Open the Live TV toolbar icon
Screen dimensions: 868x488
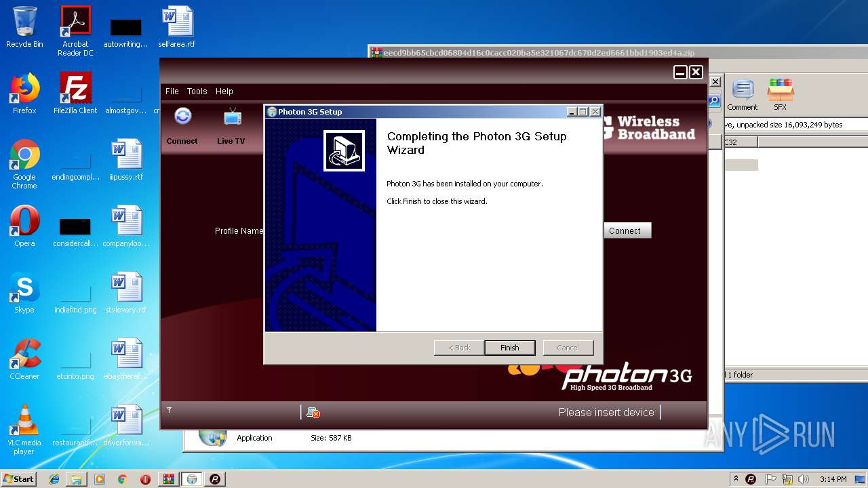coord(231,126)
